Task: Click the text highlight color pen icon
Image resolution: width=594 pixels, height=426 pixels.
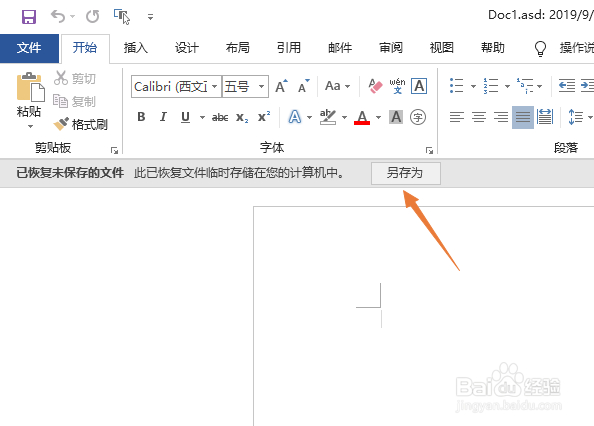Action: 328,117
